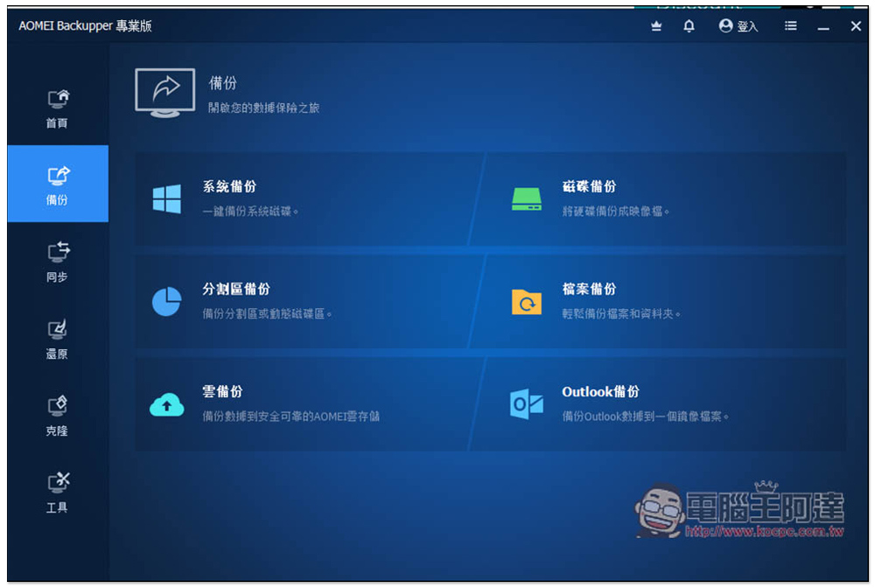Click the pie chart Partition Backup icon
Screen dimensions: 875x588
click(x=166, y=301)
